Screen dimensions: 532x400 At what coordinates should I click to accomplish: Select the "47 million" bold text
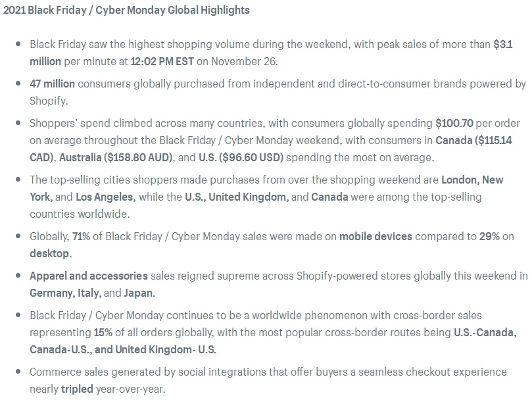coord(52,84)
